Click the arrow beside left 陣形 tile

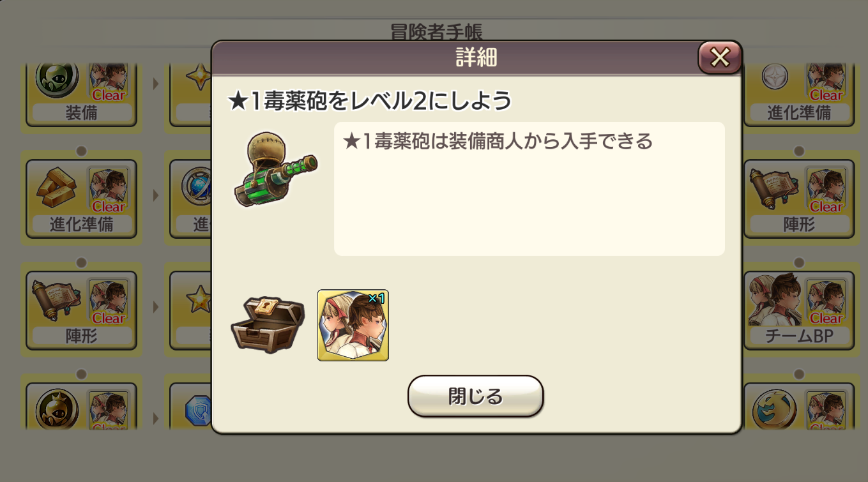155,307
